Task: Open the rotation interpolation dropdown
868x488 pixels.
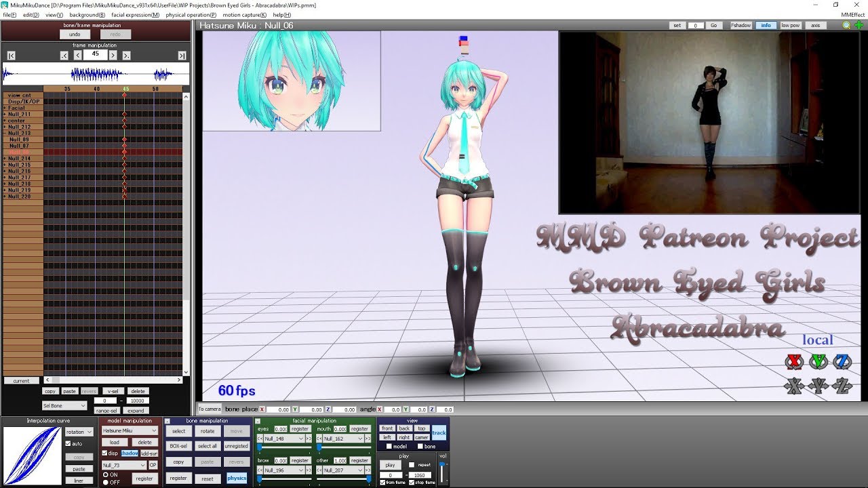Action: (x=79, y=432)
